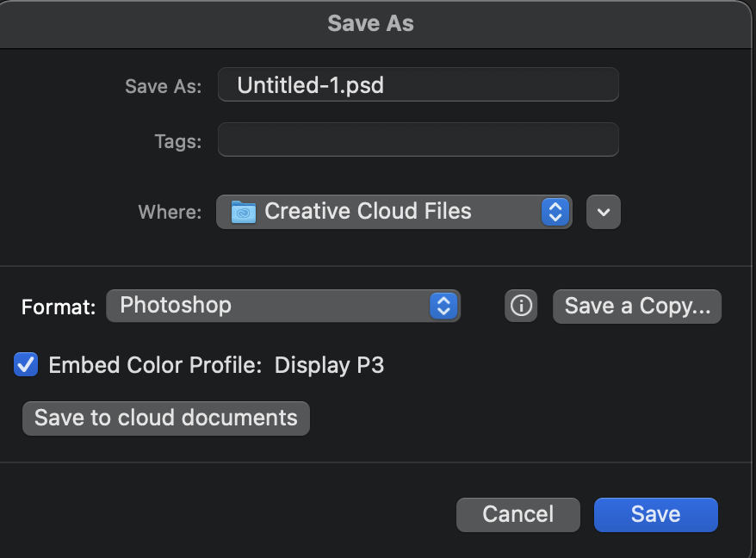Click the Creative Cloud Files folder icon
Image resolution: width=756 pixels, height=558 pixels.
tap(244, 212)
